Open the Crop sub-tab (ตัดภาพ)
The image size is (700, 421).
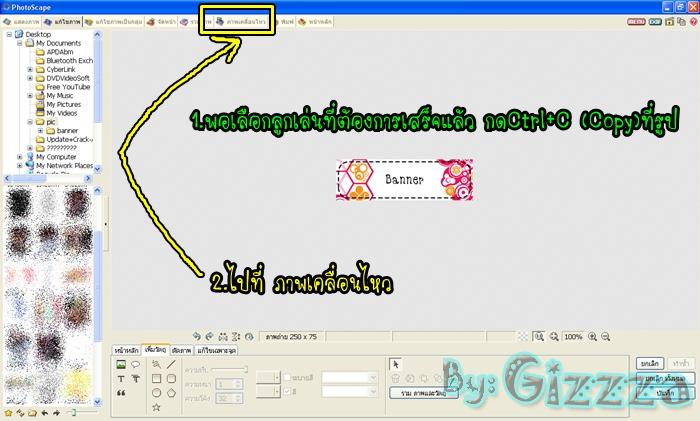(182, 351)
